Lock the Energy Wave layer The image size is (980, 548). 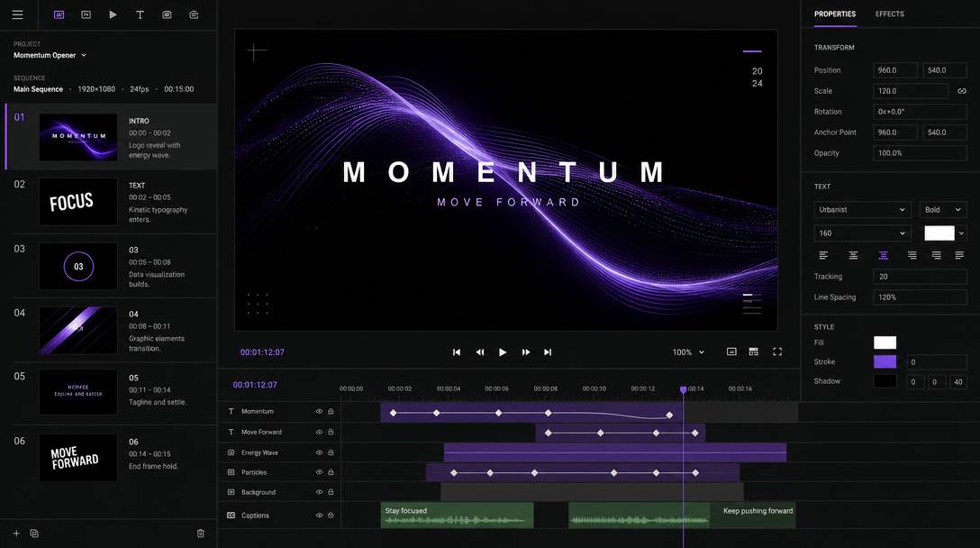(331, 452)
